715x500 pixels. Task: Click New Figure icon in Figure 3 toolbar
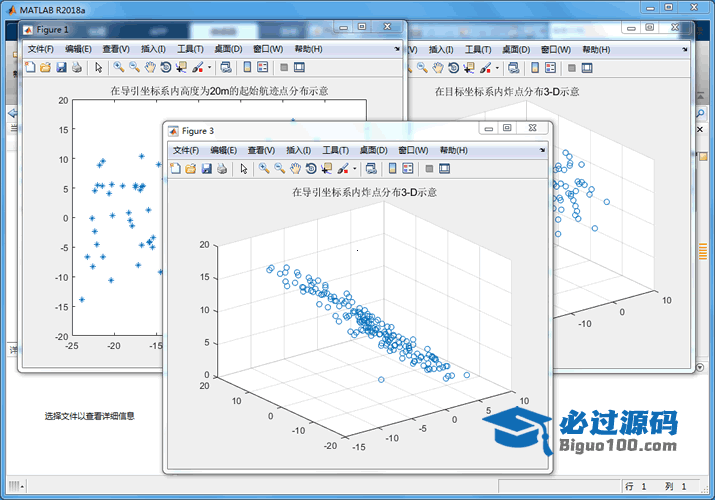(x=175, y=169)
